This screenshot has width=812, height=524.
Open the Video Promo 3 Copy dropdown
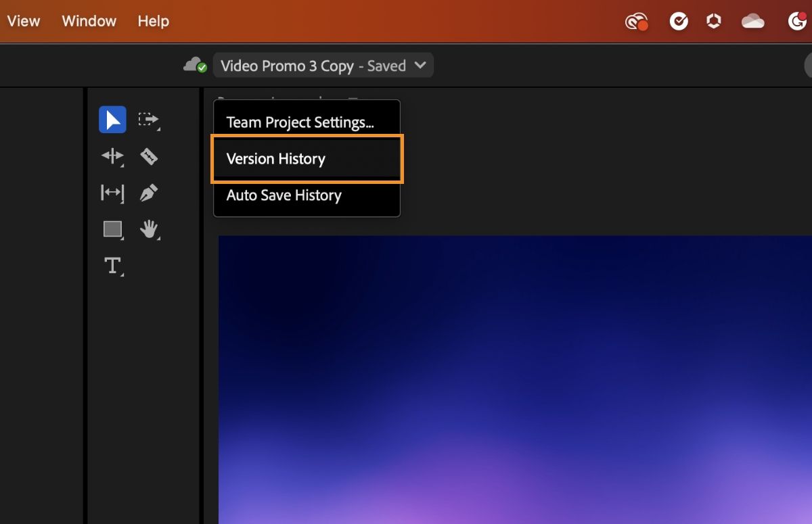(x=323, y=65)
